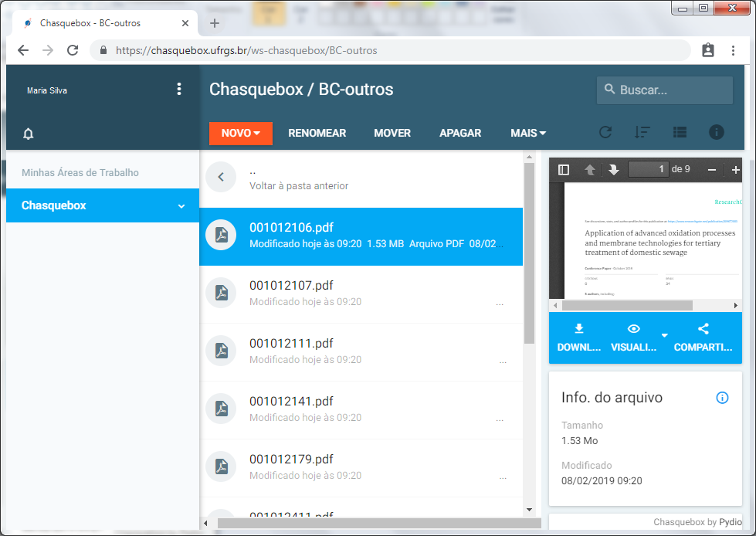This screenshot has height=536, width=756.
Task: Click the PDF icon of 001012179.pdf
Action: [x=222, y=466]
